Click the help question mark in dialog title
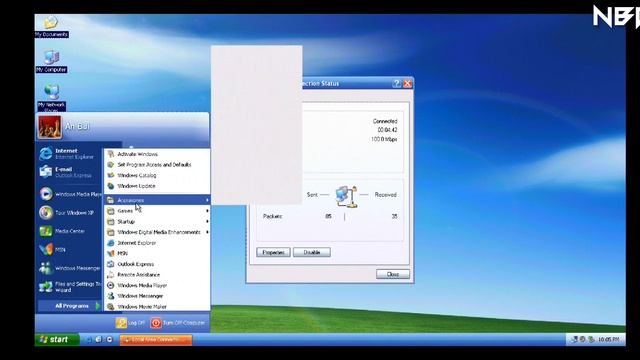Image resolution: width=640 pixels, height=360 pixels. pos(396,84)
